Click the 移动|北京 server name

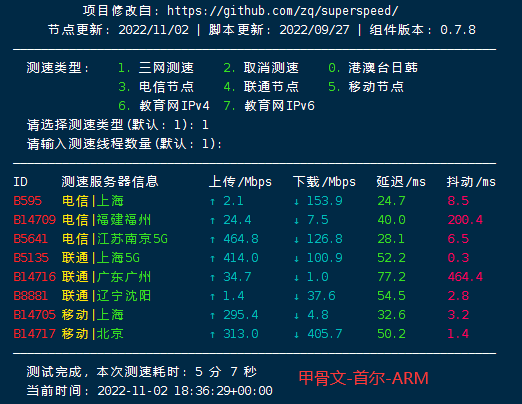[x=93, y=334]
